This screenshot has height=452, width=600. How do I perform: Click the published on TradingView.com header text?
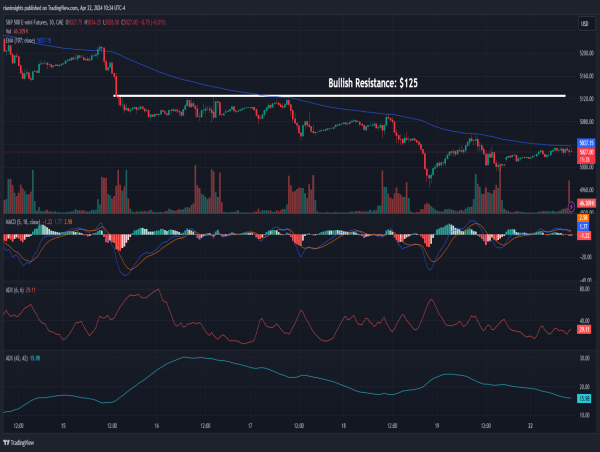point(64,8)
